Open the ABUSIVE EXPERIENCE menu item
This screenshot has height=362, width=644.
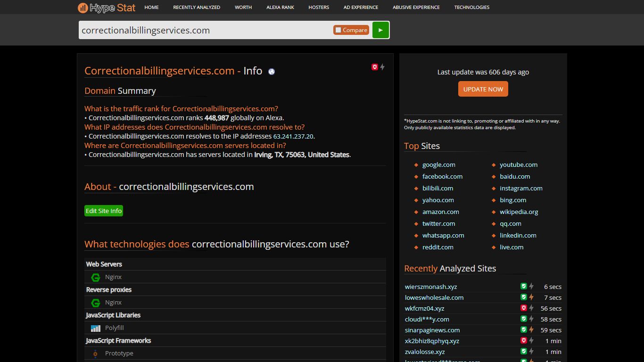pos(416,8)
